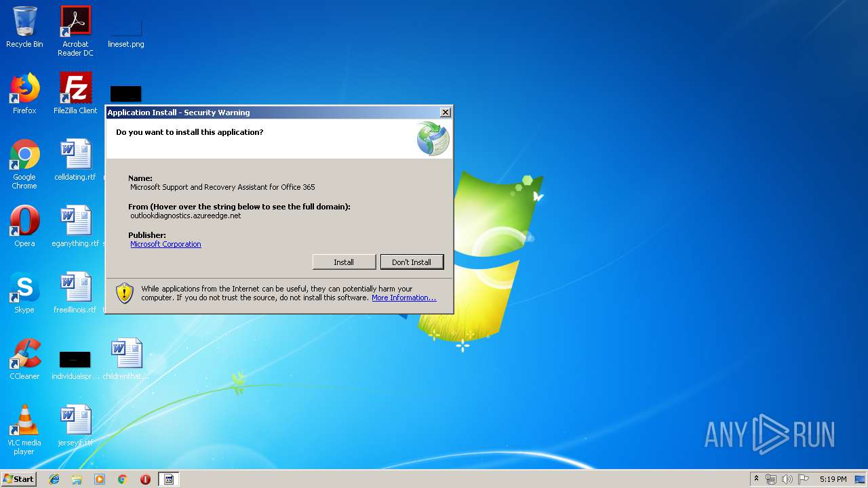The width and height of the screenshot is (868, 488).
Task: Click the active installer taskbar button
Action: coord(169,479)
